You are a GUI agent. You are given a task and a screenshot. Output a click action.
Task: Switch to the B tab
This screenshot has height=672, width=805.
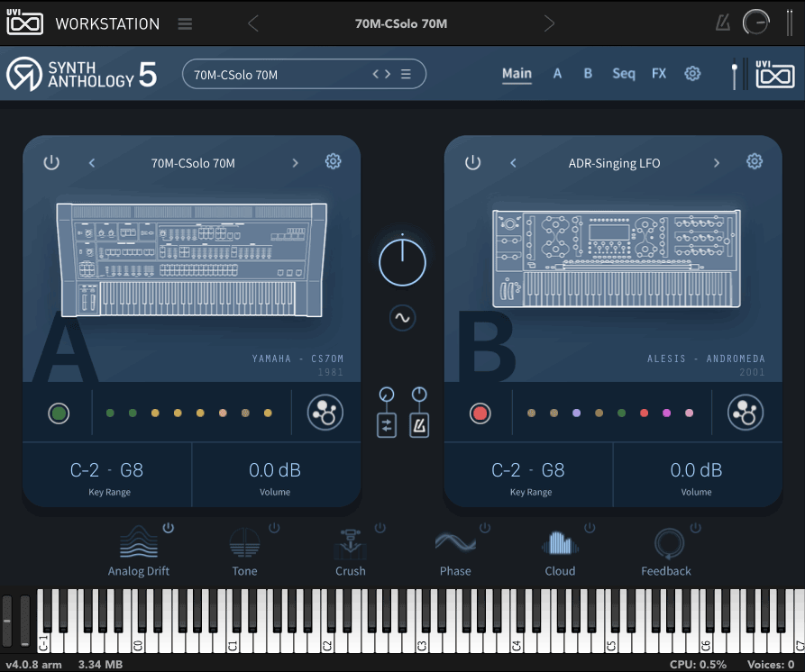588,74
